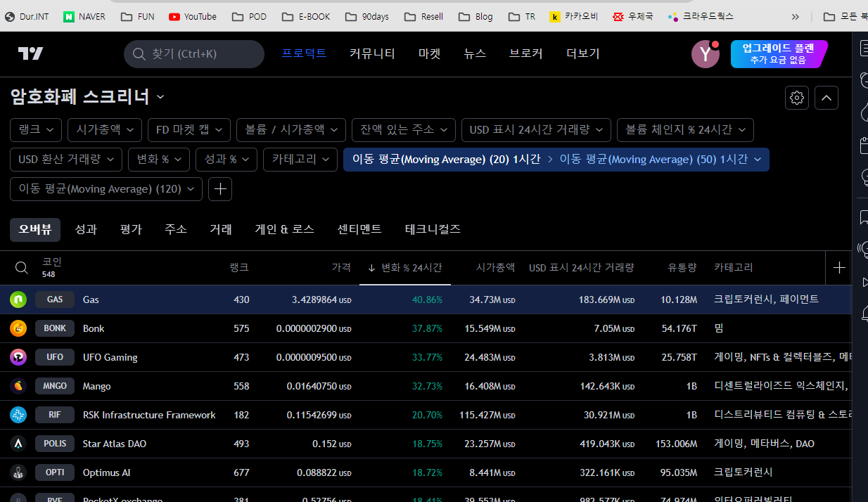Viewport: 868px width, 502px height.
Task: Open the NAVER bookmark
Action: [x=84, y=16]
